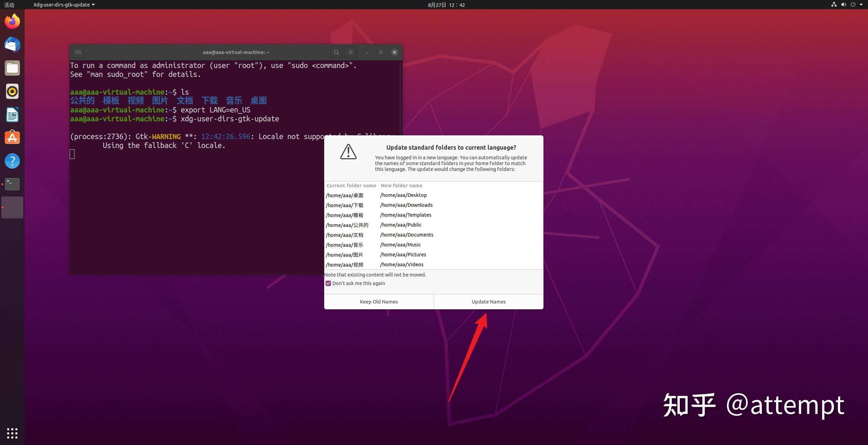Image resolution: width=868 pixels, height=445 pixels.
Task: Launch Thunderbird mail from the dock
Action: click(12, 45)
